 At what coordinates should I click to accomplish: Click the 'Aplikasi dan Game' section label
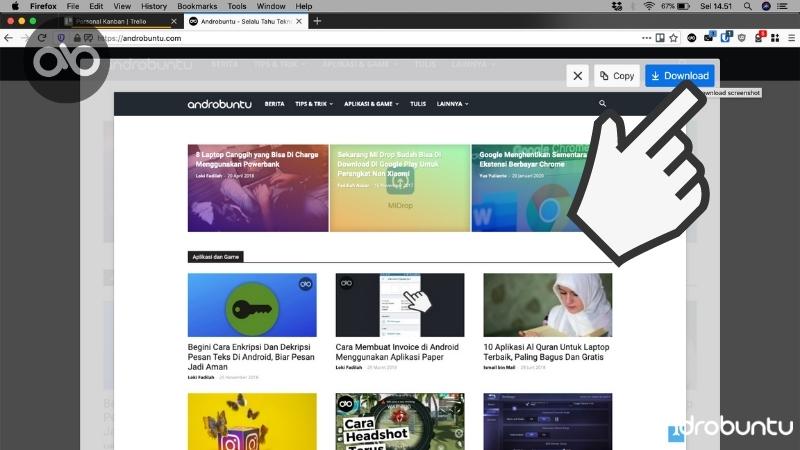pyautogui.click(x=215, y=257)
